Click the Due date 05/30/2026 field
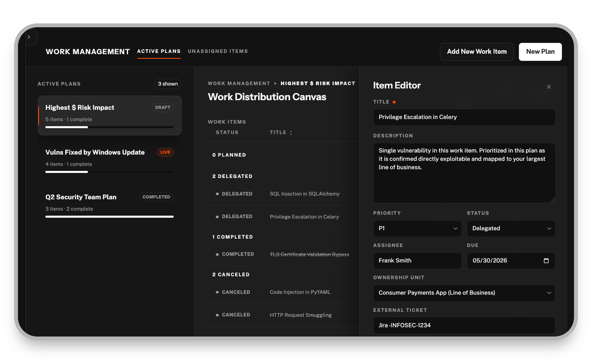592x364 pixels. click(511, 261)
